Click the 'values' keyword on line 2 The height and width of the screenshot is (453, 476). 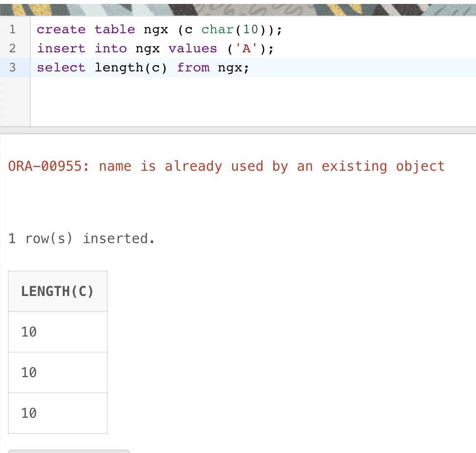pyautogui.click(x=192, y=48)
